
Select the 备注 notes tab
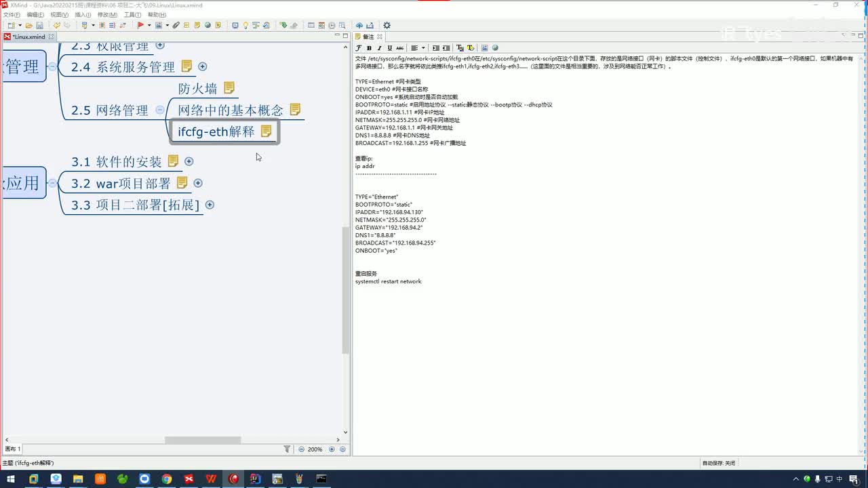(369, 37)
